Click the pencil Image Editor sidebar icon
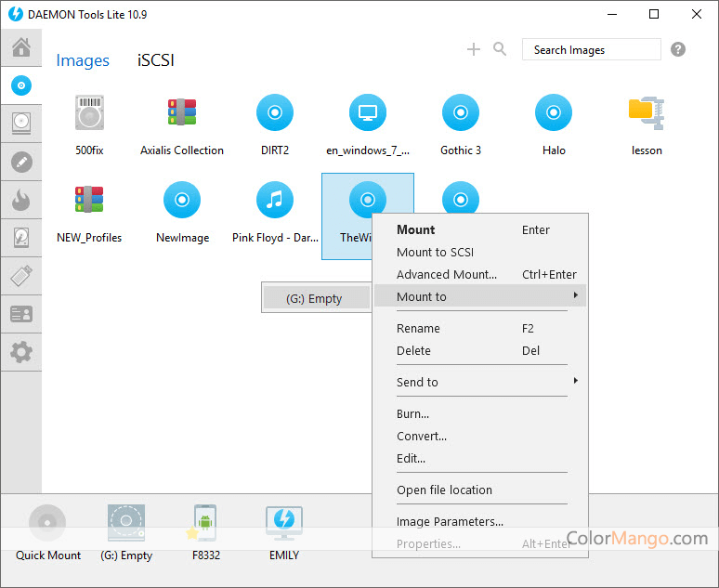The image size is (719, 588). click(x=20, y=163)
